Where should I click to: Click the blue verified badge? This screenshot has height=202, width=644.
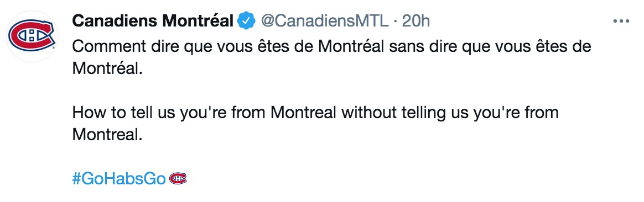pyautogui.click(x=247, y=21)
